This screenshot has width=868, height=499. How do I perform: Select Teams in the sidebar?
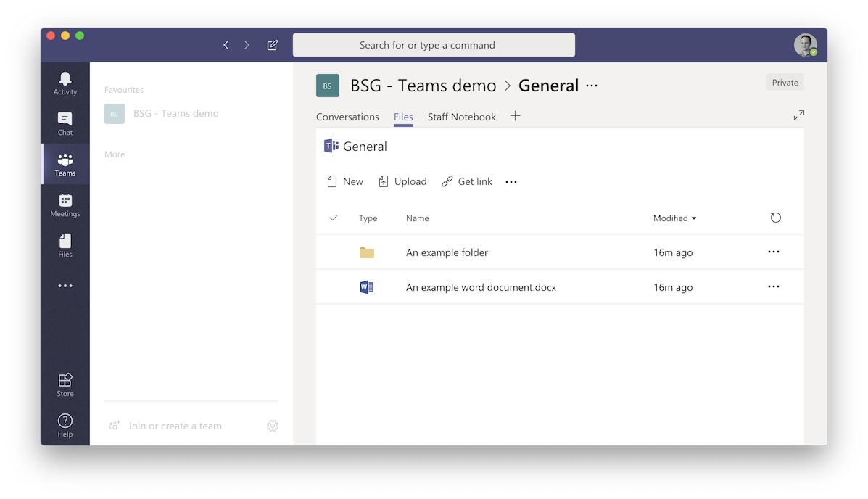(65, 165)
